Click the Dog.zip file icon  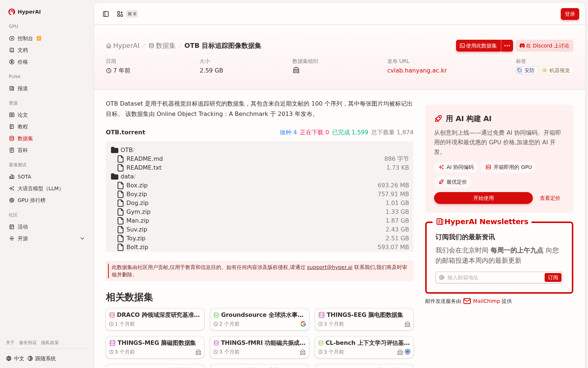[121, 203]
